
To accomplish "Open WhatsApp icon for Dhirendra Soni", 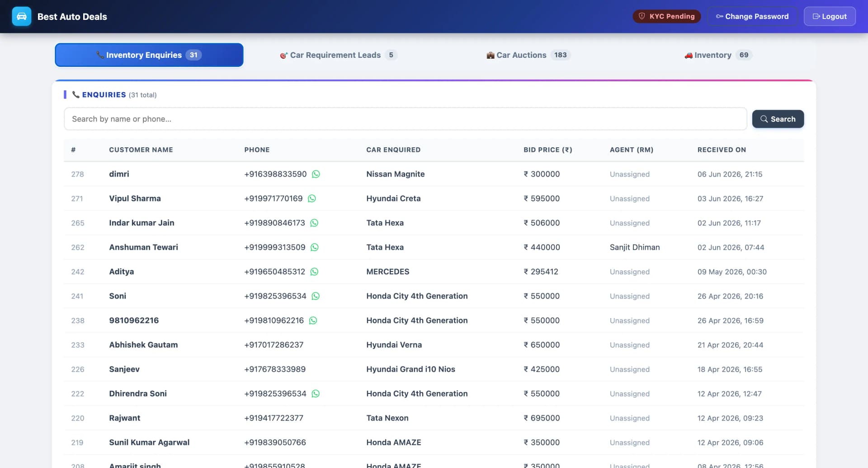I will (316, 393).
